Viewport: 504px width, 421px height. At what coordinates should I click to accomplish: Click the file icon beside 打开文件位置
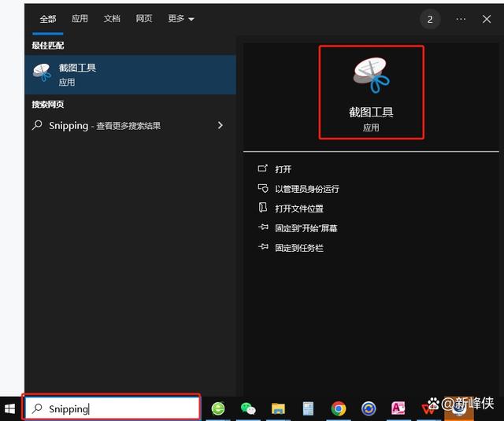coord(263,208)
